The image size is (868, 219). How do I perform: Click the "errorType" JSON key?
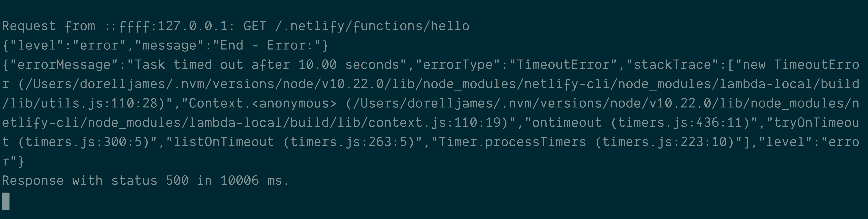pyautogui.click(x=458, y=64)
